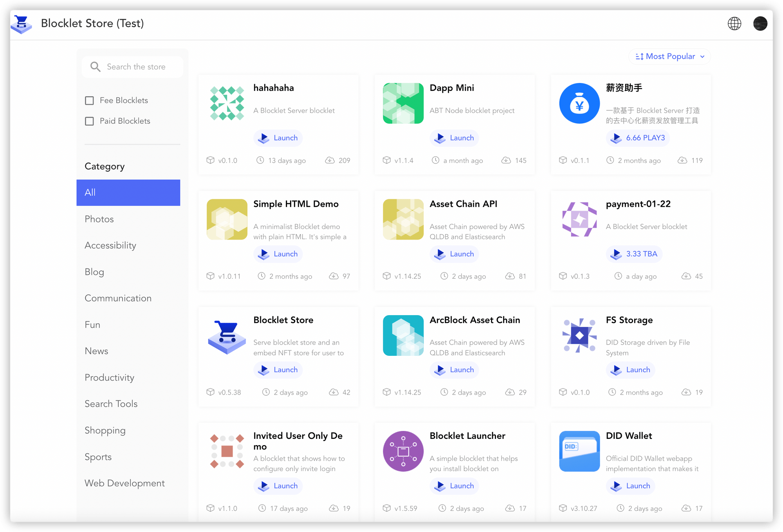Click the Invited User Only Demo logo

(x=227, y=451)
